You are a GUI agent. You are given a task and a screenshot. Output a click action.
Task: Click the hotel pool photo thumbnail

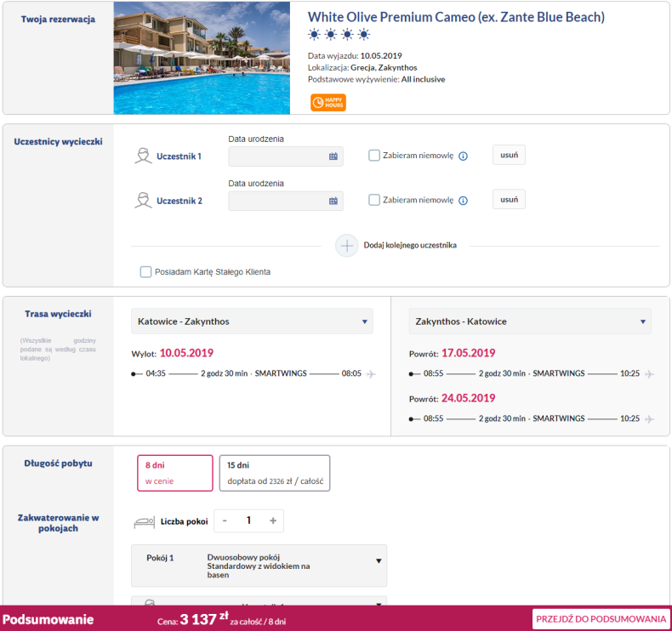(202, 58)
